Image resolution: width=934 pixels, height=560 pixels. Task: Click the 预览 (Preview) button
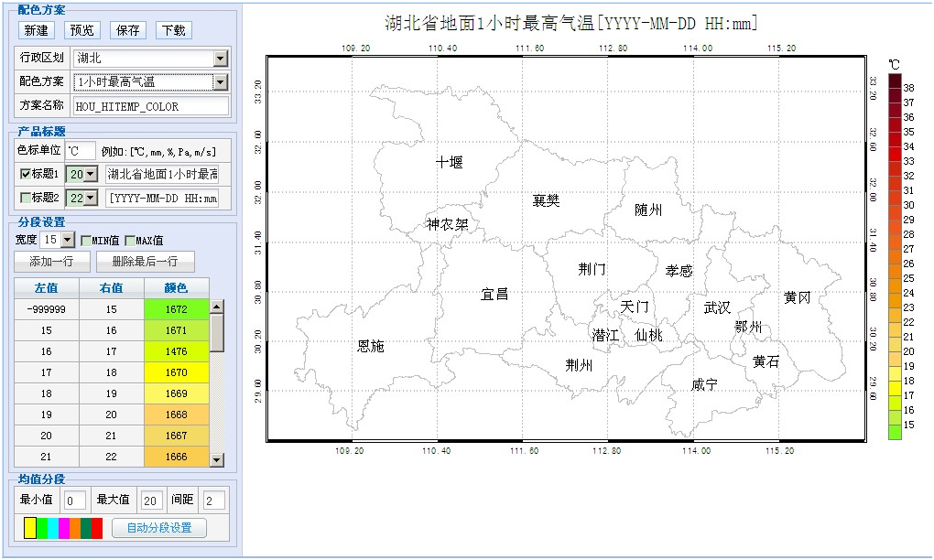82,30
